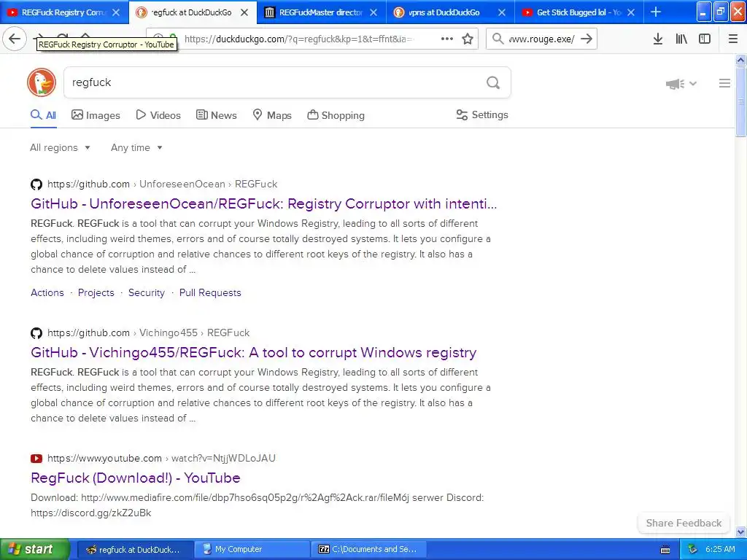The width and height of the screenshot is (747, 560).
Task: Click GitHub favicon of Vichingo455 result
Action: click(x=36, y=332)
